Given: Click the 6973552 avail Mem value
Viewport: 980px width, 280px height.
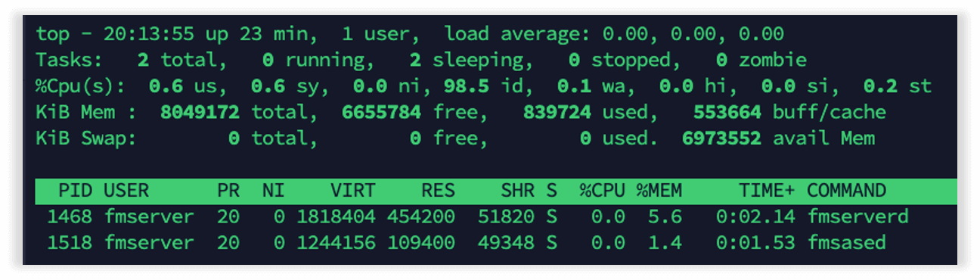Looking at the screenshot, I should click(x=721, y=138).
